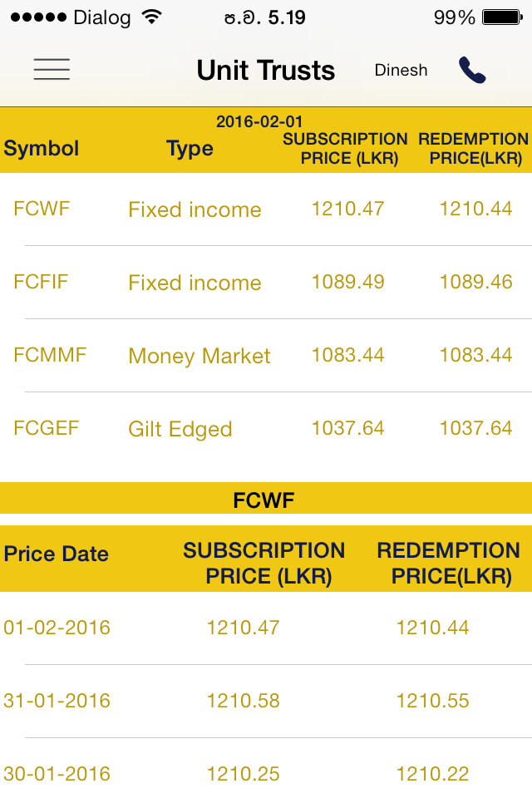532x798 pixels.
Task: Tap the Price Date column header
Action: coord(56,554)
